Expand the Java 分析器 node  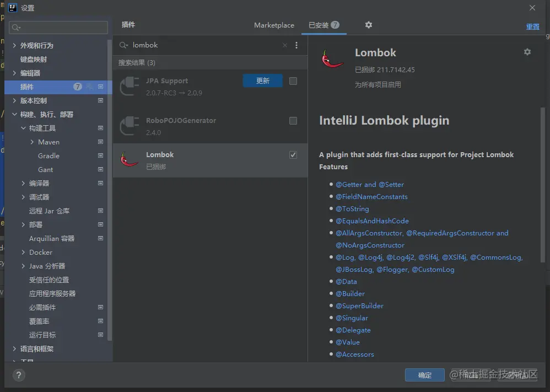[23, 266]
